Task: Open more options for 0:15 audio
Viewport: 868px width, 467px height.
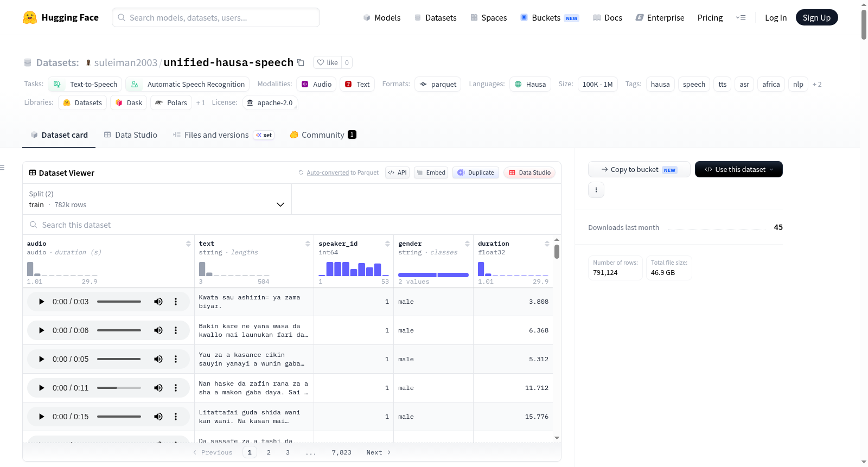Action: point(176,417)
